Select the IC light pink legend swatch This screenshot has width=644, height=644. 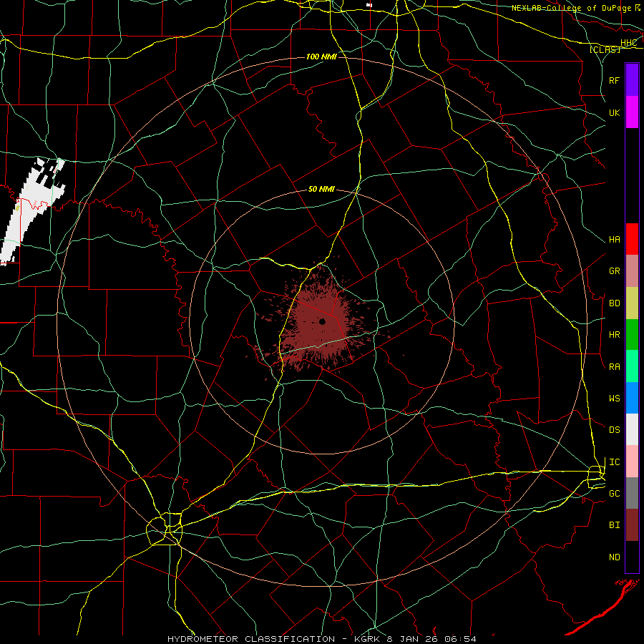(x=632, y=462)
